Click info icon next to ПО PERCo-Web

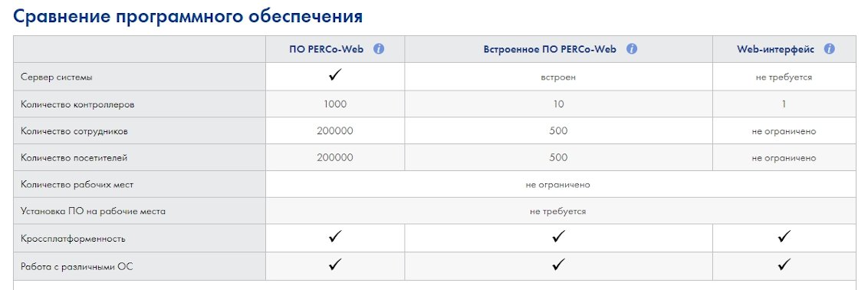(x=379, y=48)
